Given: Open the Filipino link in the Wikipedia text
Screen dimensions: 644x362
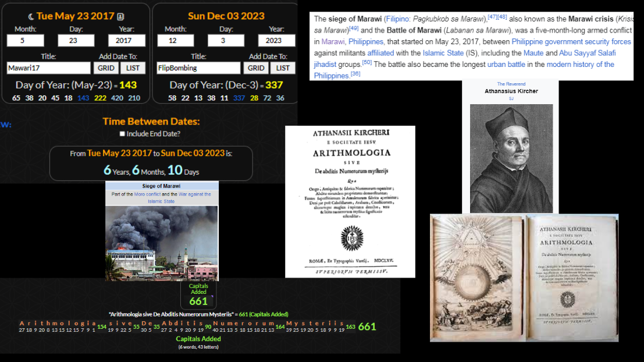Looking at the screenshot, I should point(397,19).
